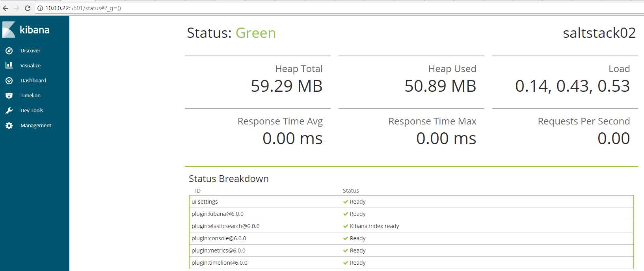
Task: Click the ui settings row ID
Action: [205, 202]
